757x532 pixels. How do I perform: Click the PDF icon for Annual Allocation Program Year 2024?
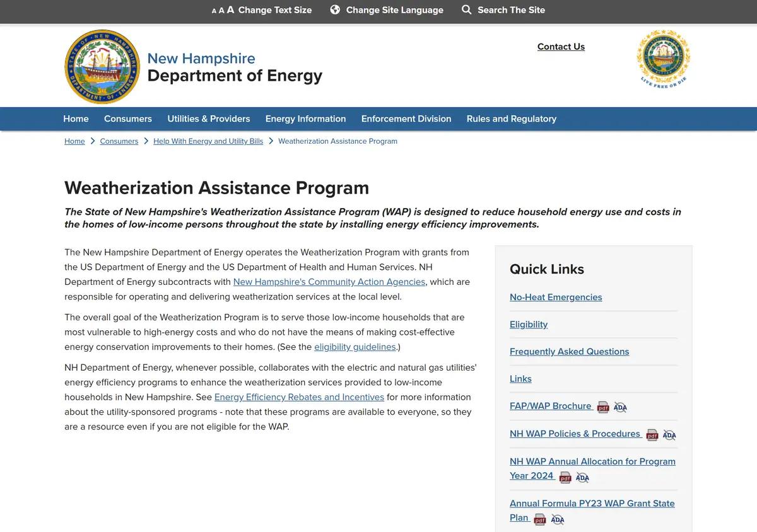coord(565,477)
